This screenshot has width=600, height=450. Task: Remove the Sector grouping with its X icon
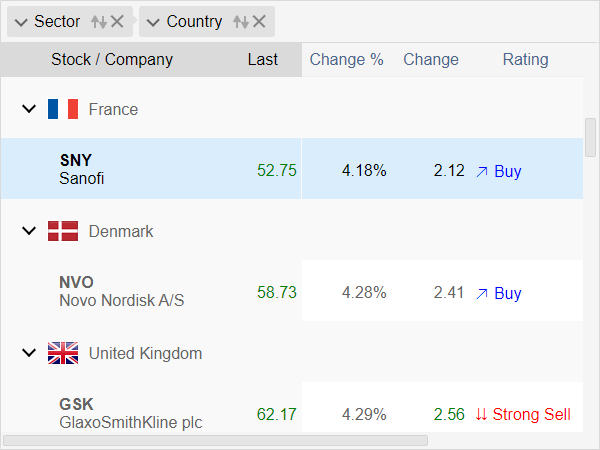(117, 21)
